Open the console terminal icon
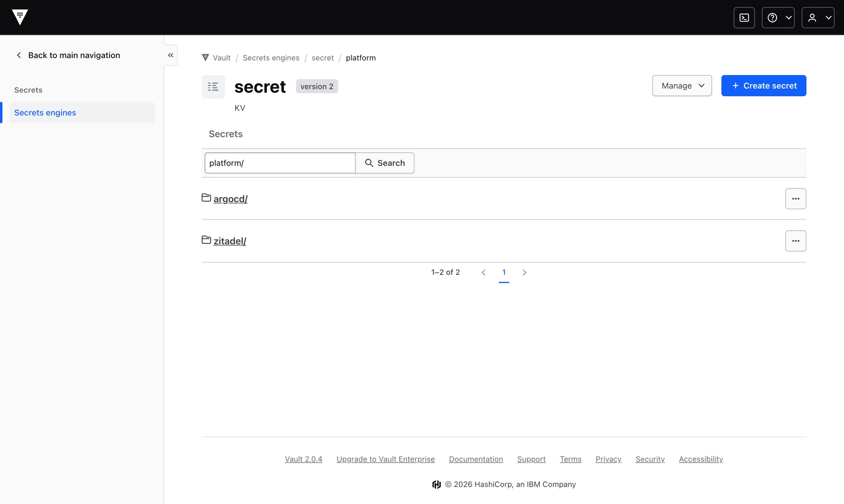 click(744, 18)
